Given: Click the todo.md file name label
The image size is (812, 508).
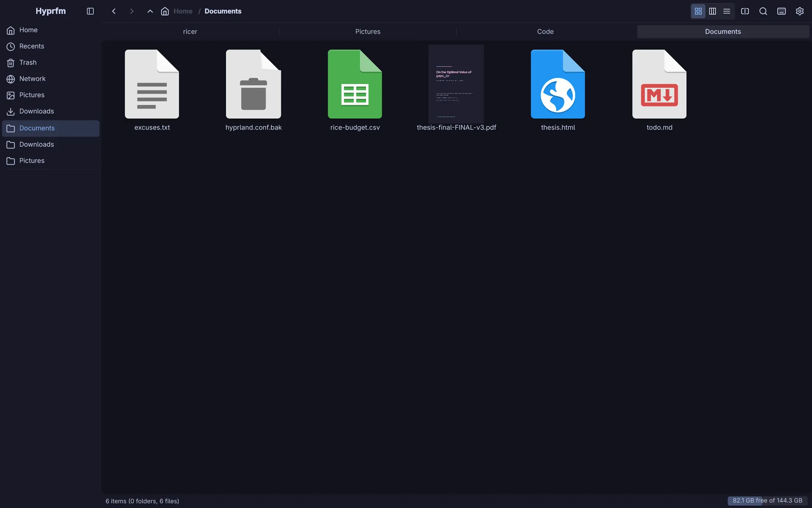Looking at the screenshot, I should (x=659, y=128).
